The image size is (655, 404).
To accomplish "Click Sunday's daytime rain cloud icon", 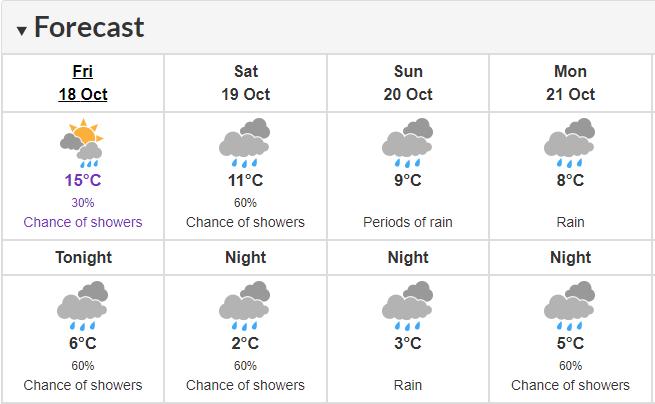I will tap(408, 143).
